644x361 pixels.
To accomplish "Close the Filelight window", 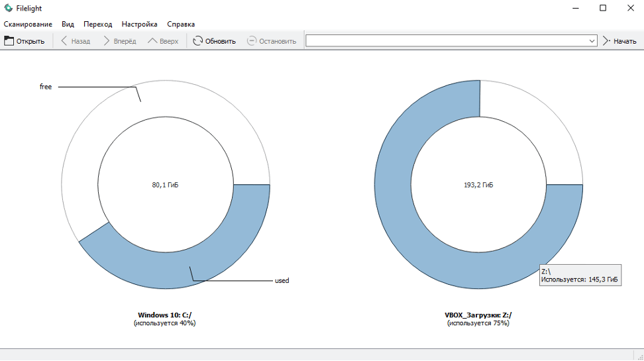I will coord(631,8).
